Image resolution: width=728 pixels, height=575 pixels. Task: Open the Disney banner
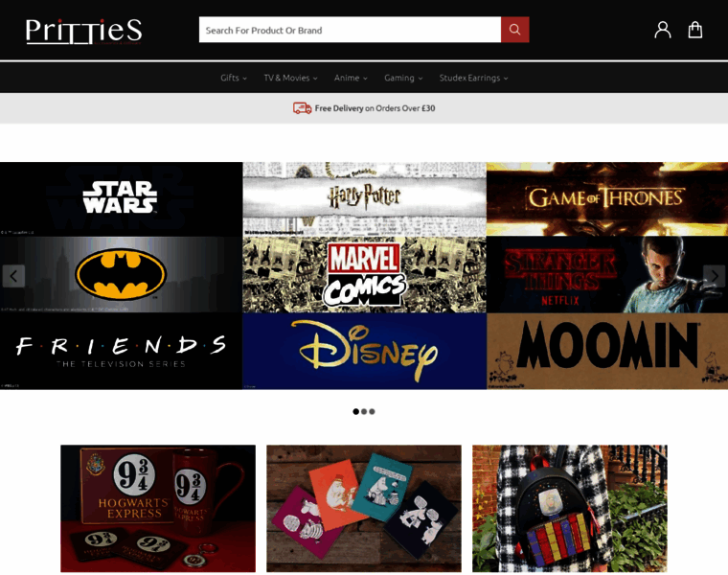coord(364,351)
